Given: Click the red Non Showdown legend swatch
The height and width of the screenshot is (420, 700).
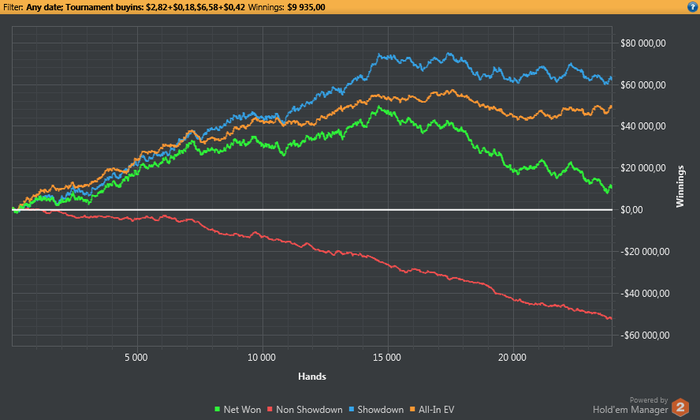Looking at the screenshot, I should (270, 409).
